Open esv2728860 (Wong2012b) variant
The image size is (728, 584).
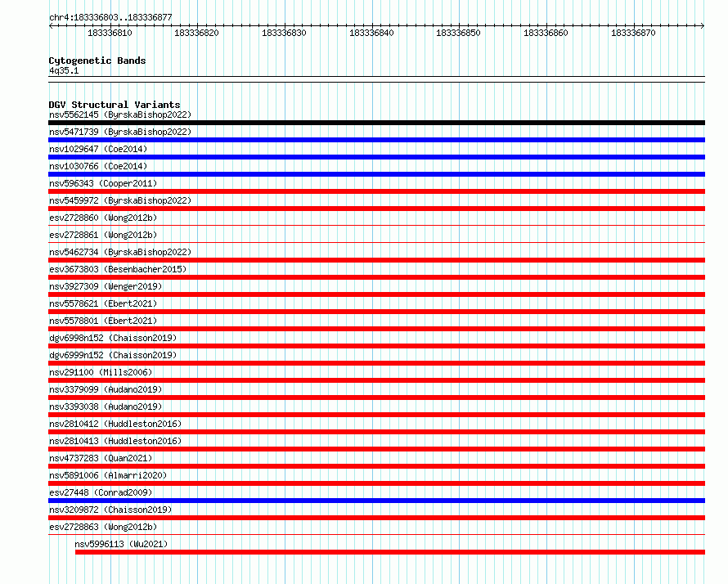(x=103, y=218)
